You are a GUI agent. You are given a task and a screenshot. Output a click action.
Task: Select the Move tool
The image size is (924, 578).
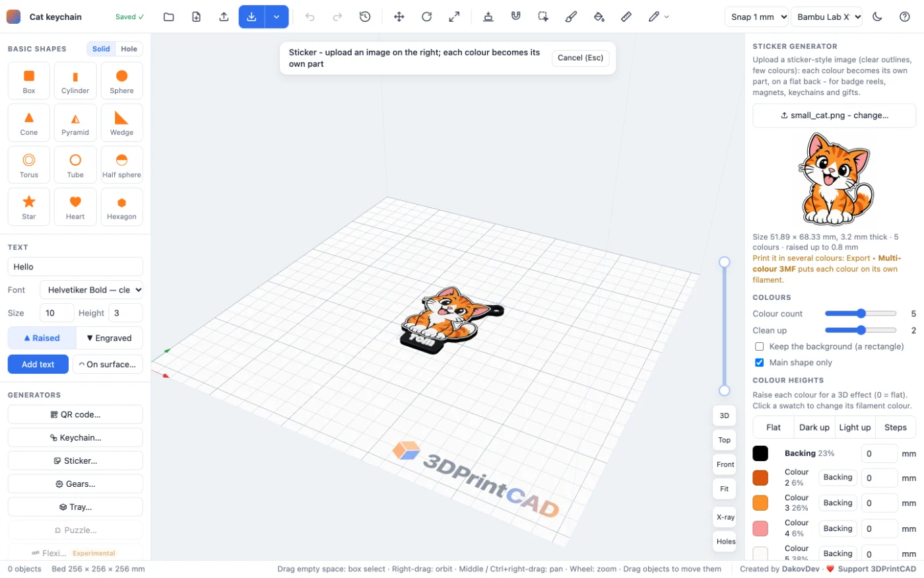[399, 17]
